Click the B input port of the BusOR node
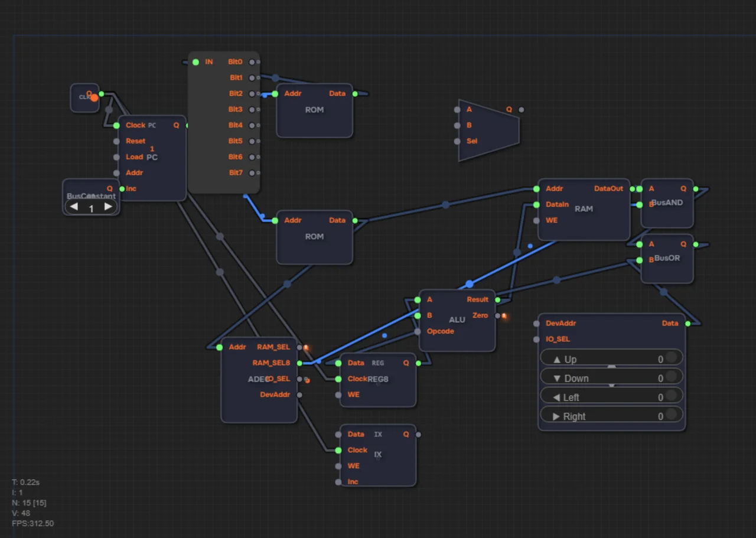This screenshot has width=756, height=538. (x=639, y=260)
